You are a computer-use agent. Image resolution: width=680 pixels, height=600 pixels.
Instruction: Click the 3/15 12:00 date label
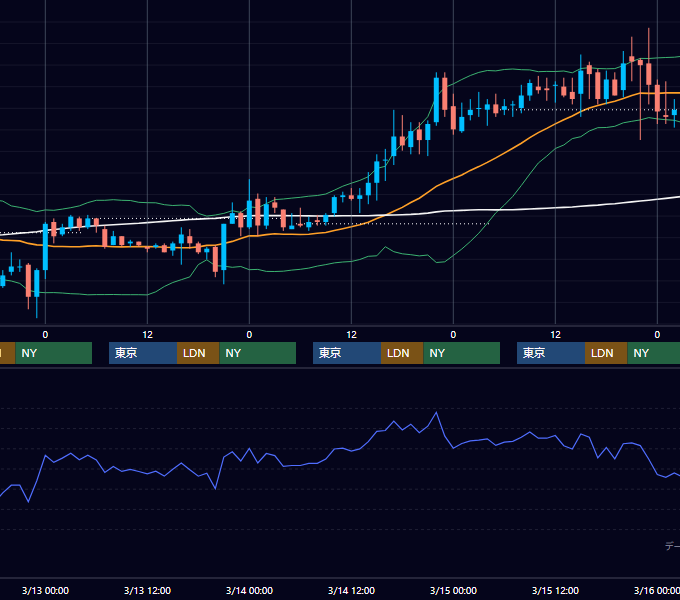pyautogui.click(x=555, y=590)
